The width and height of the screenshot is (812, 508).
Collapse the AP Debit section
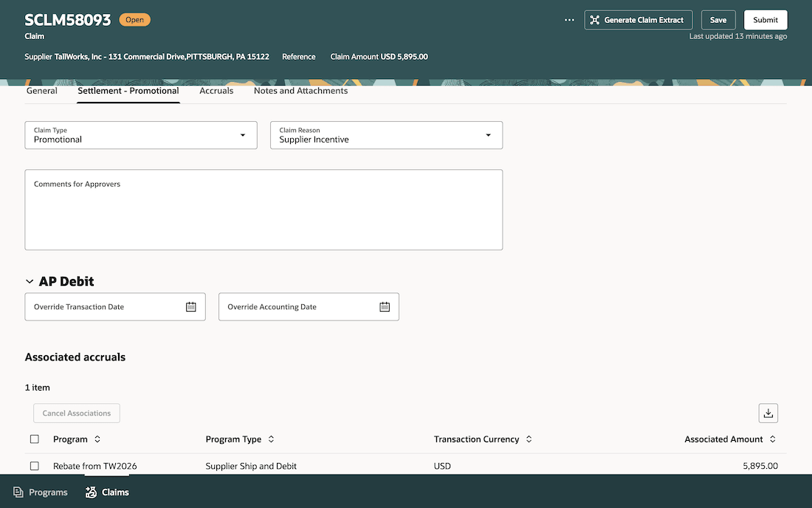30,281
